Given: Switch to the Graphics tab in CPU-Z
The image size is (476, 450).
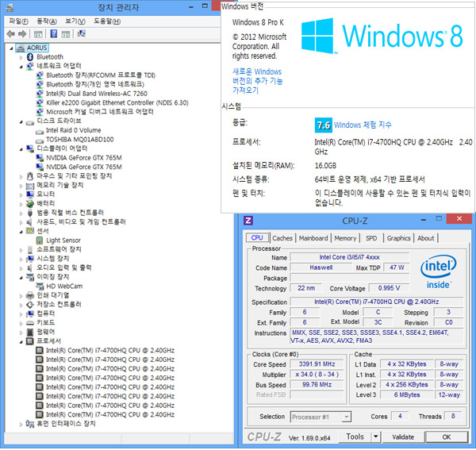Looking at the screenshot, I should point(398,238).
